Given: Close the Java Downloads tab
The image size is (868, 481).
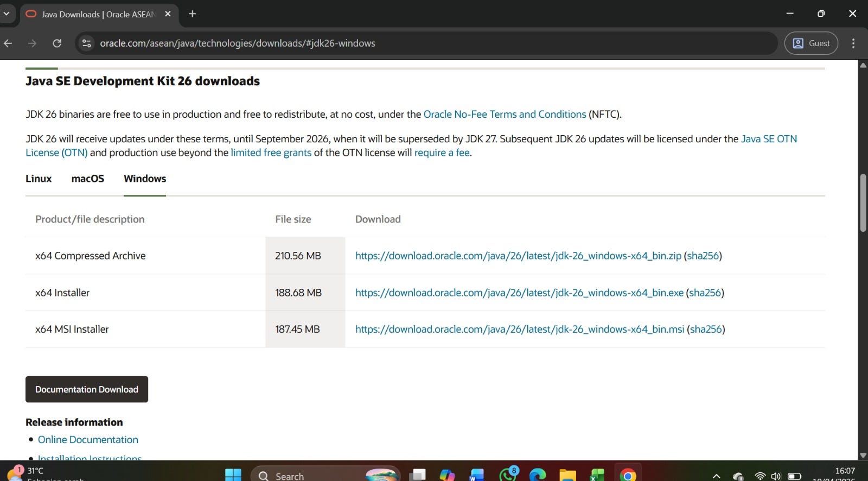Looking at the screenshot, I should [x=168, y=14].
